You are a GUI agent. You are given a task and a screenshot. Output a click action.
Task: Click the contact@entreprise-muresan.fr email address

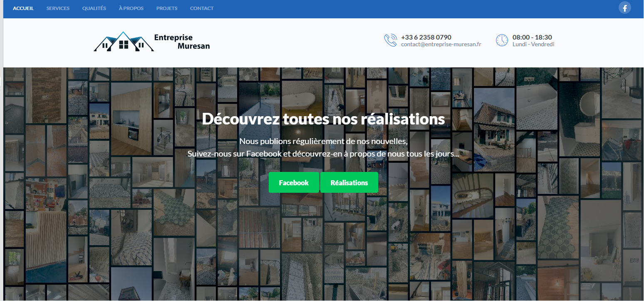441,44
